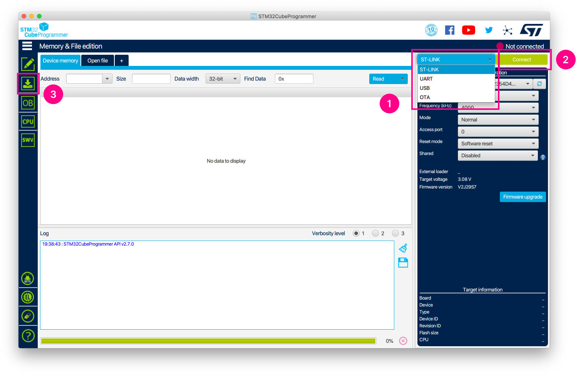The image size is (588, 374).
Task: Open the CPU panel icon
Action: tap(28, 121)
